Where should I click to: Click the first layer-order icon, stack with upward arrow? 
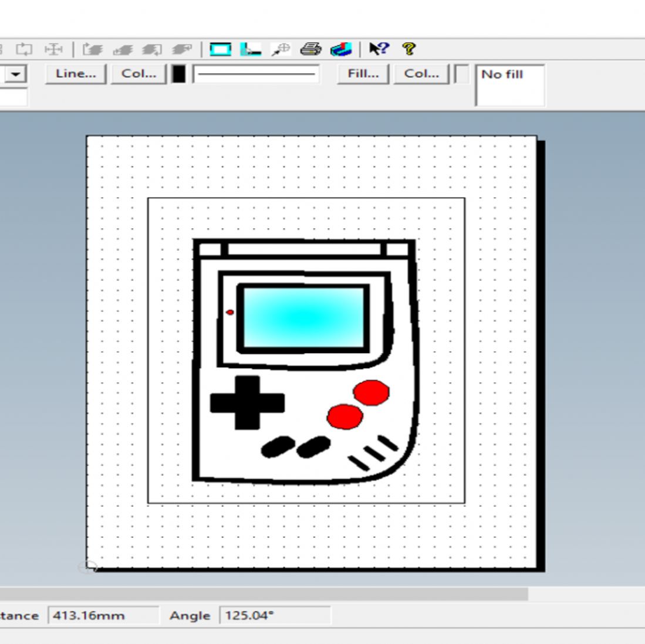93,49
